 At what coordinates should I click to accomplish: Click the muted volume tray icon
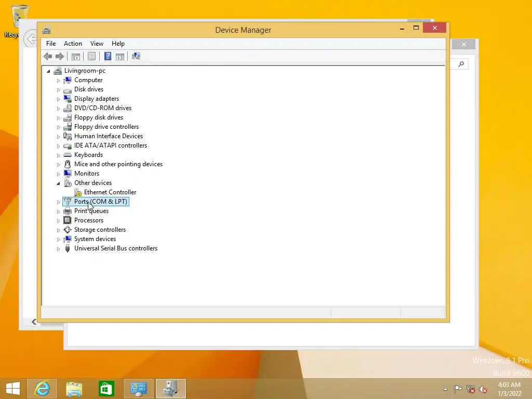coord(483,389)
